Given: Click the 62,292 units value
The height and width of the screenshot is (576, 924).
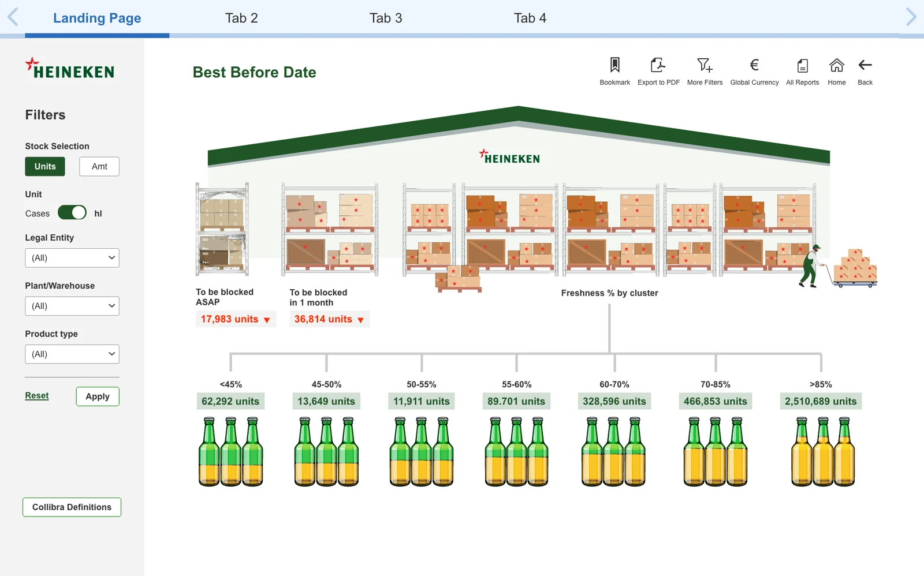Looking at the screenshot, I should click(230, 401).
